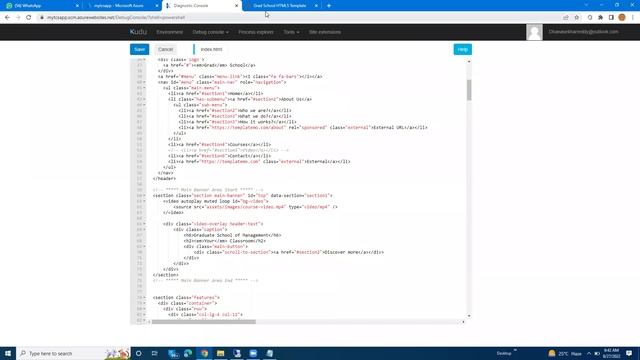Click the Windows taskbar search box
The height and width of the screenshot is (360, 640).
tap(73, 353)
